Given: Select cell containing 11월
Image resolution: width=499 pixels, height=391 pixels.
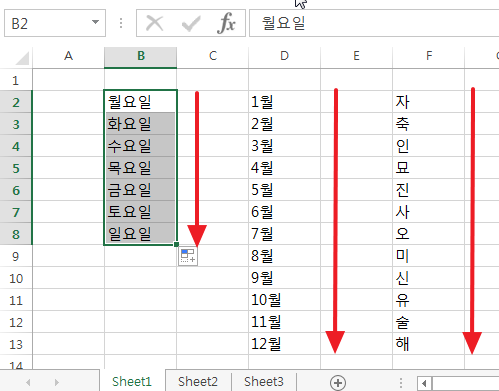Looking at the screenshot, I should coord(284,322).
